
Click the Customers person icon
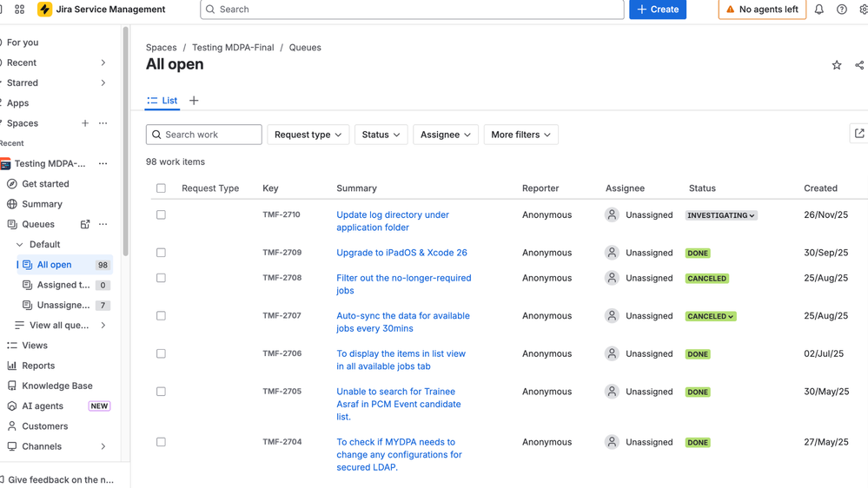click(x=11, y=426)
